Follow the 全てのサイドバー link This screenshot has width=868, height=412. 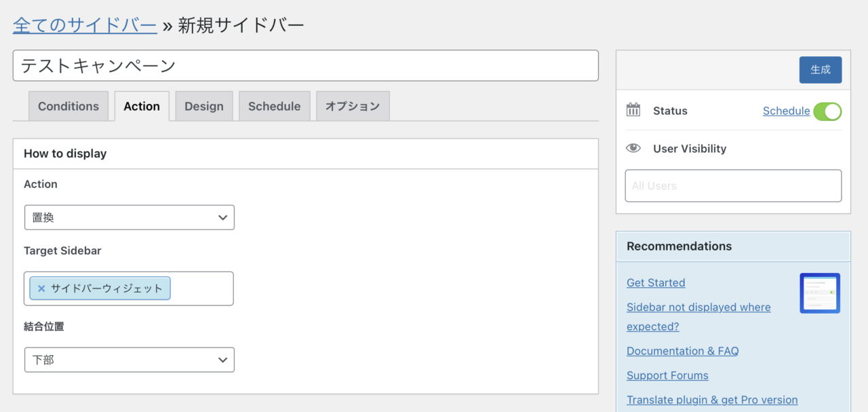click(84, 24)
